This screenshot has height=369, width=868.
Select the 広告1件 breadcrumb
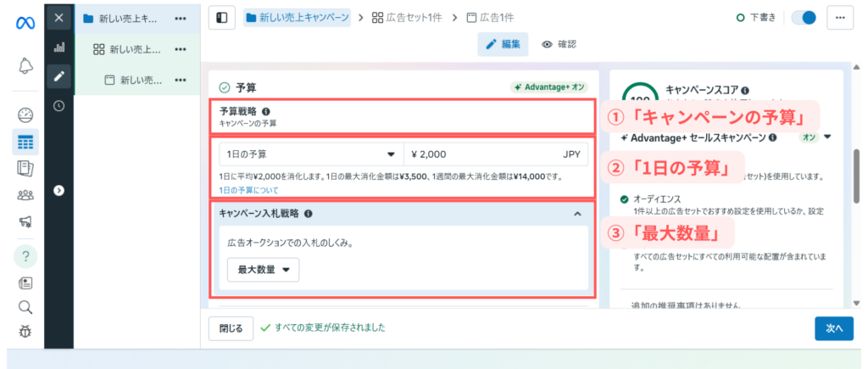491,18
